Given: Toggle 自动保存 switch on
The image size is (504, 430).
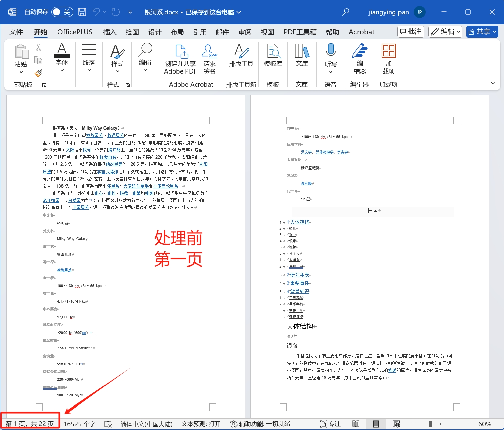Looking at the screenshot, I should pyautogui.click(x=62, y=11).
